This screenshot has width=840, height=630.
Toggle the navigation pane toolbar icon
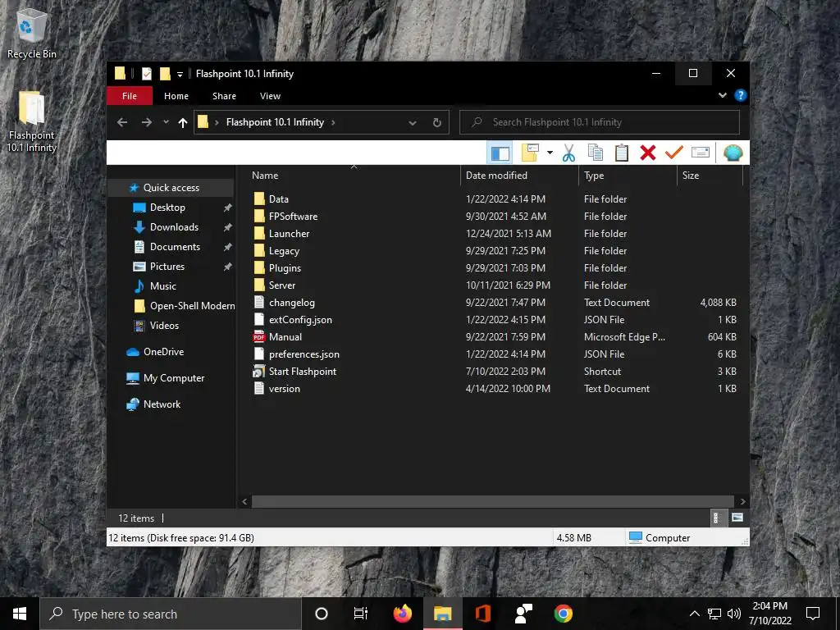pyautogui.click(x=500, y=153)
